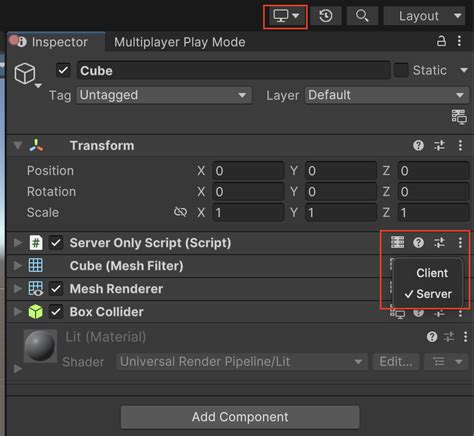Collapse the Transform component
The height and width of the screenshot is (436, 474).
pyautogui.click(x=18, y=146)
